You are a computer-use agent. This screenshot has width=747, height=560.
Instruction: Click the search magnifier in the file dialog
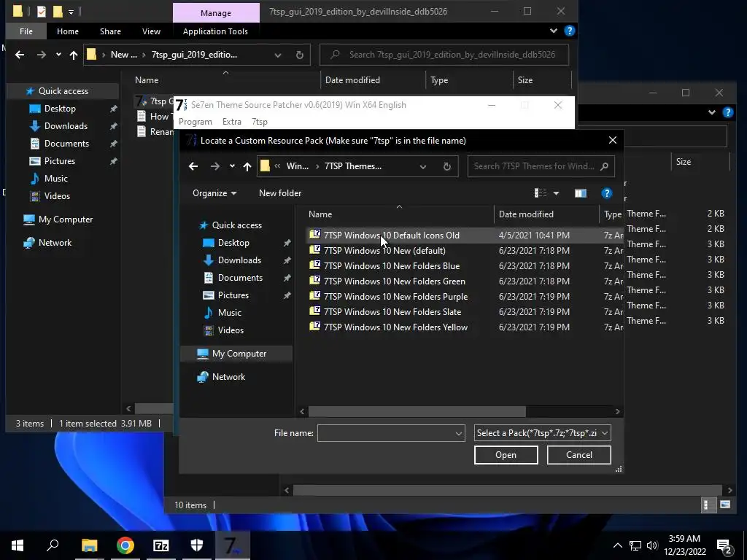click(x=604, y=166)
